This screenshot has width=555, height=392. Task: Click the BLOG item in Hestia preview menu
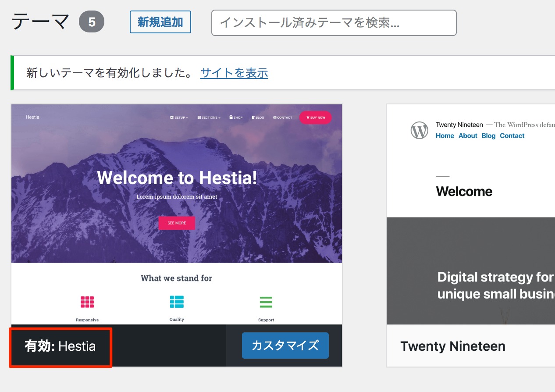[258, 118]
